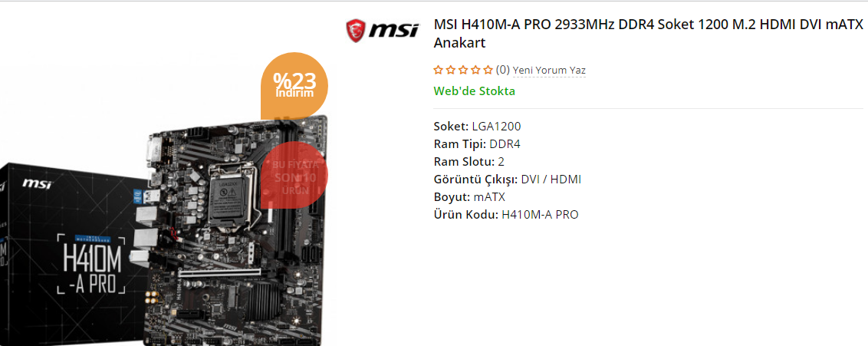Click the green 'Web'de Stokta' status
This screenshot has height=346, width=868.
click(x=475, y=91)
